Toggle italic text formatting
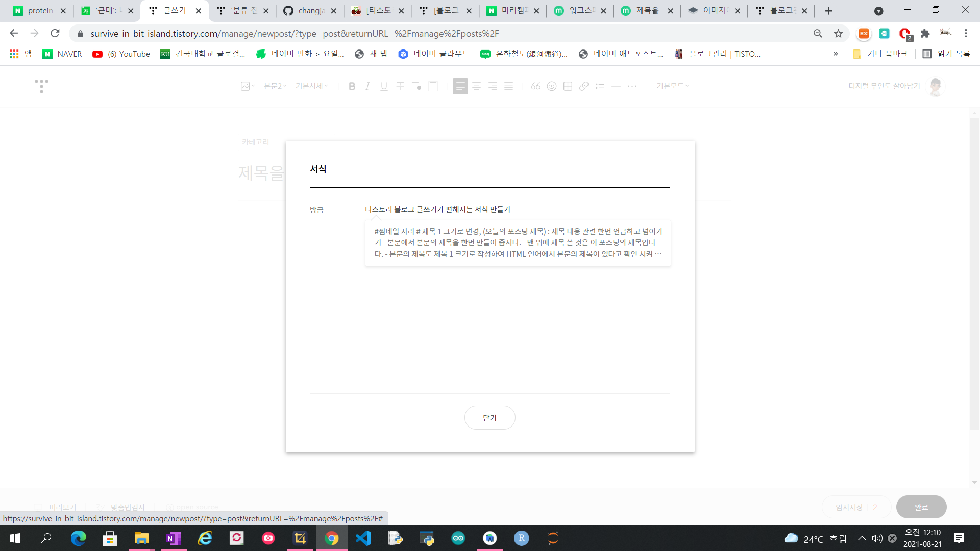The image size is (980, 551). [x=367, y=86]
